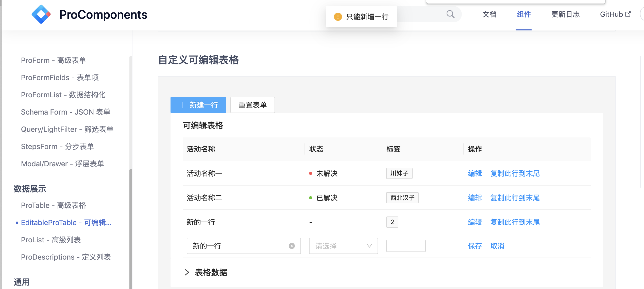The width and height of the screenshot is (644, 289).
Task: Open the GitHub nav link
Action: [615, 14]
